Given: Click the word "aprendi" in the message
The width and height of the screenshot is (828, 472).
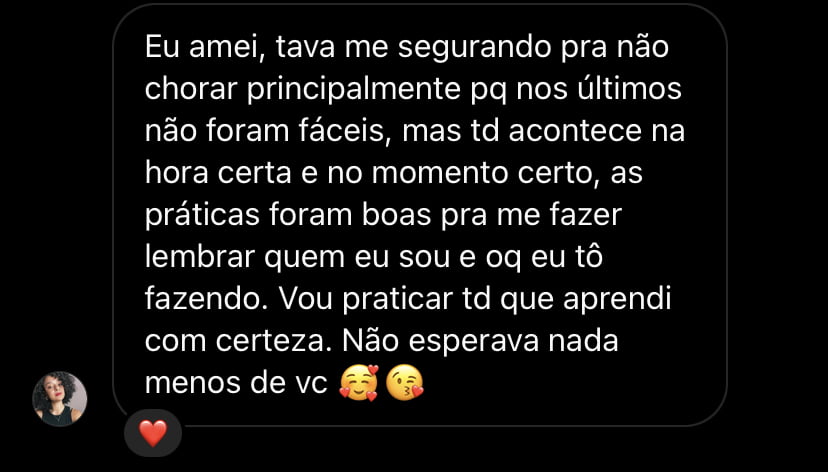Looking at the screenshot, I should point(617,300).
